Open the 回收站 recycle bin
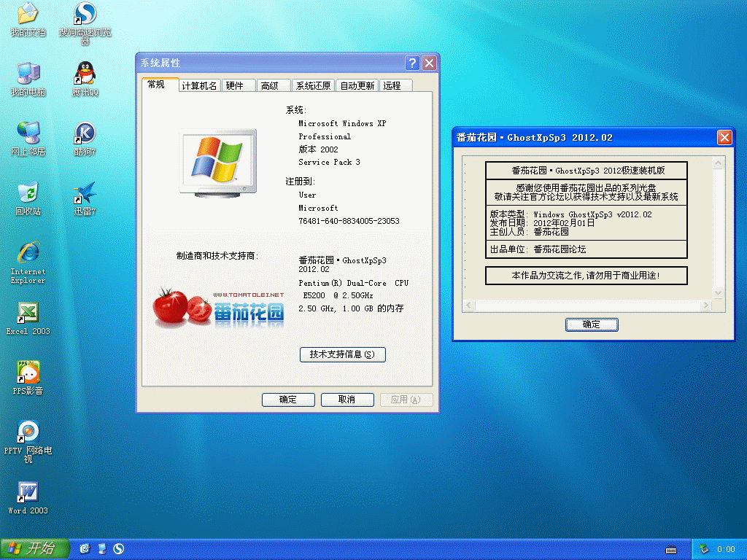 [x=28, y=193]
